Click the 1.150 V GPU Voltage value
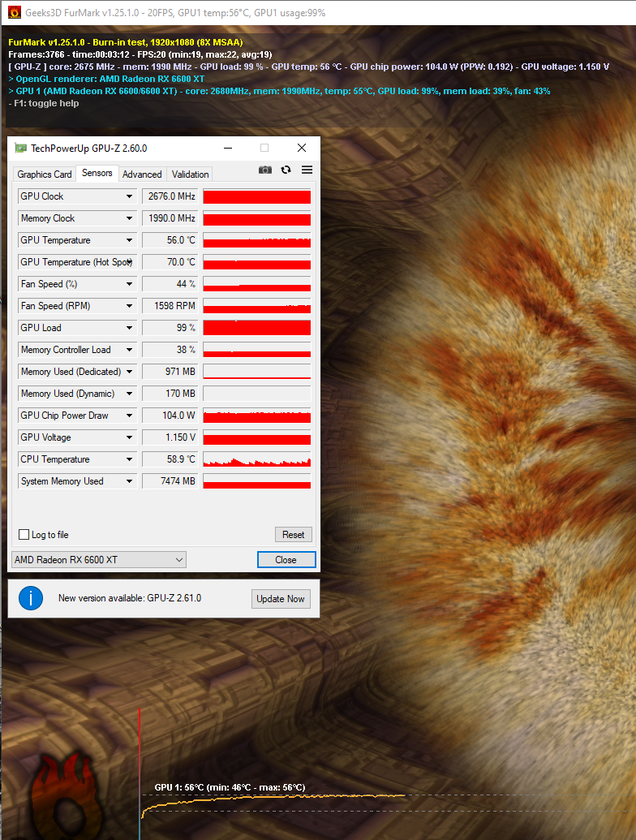The image size is (636, 840). point(170,437)
